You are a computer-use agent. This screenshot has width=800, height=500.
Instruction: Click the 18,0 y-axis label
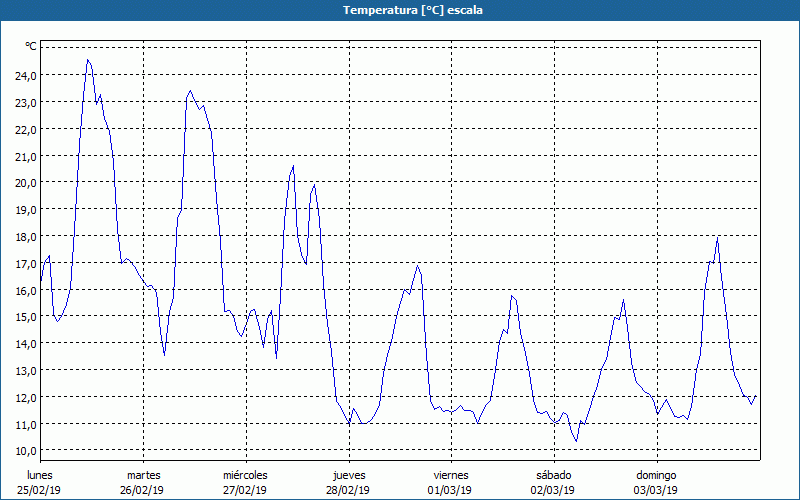pos(26,237)
